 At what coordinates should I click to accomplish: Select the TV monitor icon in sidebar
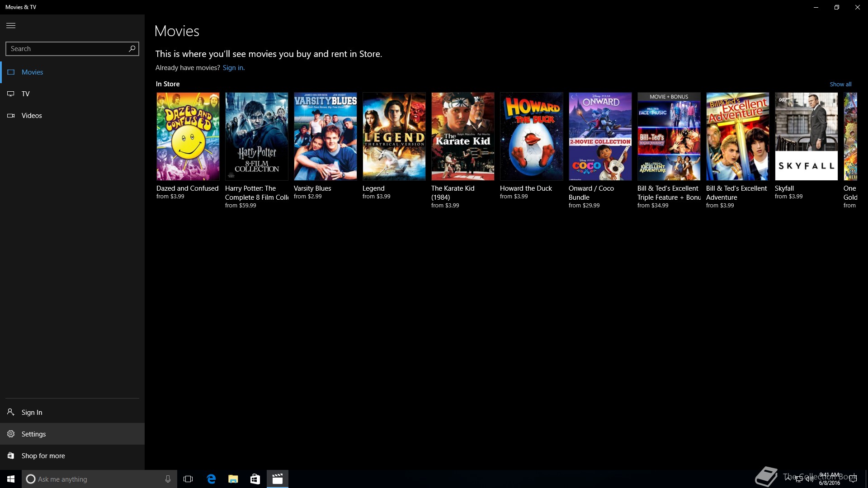[11, 94]
